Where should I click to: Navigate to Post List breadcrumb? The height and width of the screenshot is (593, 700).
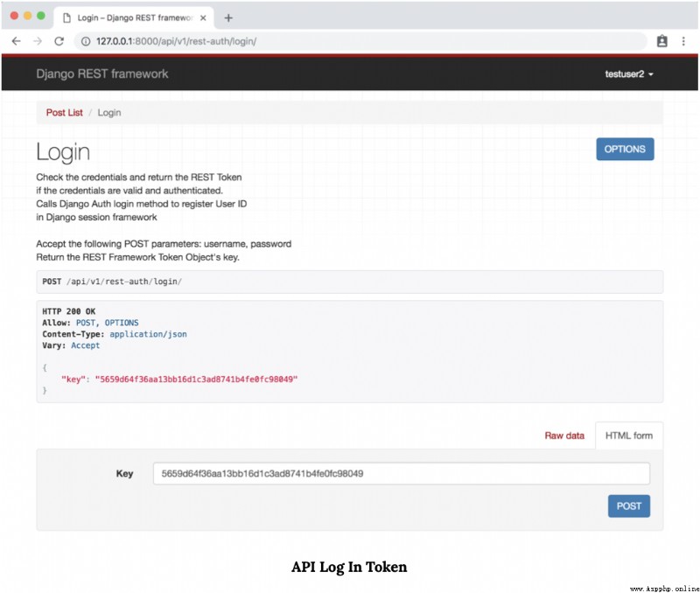(64, 113)
